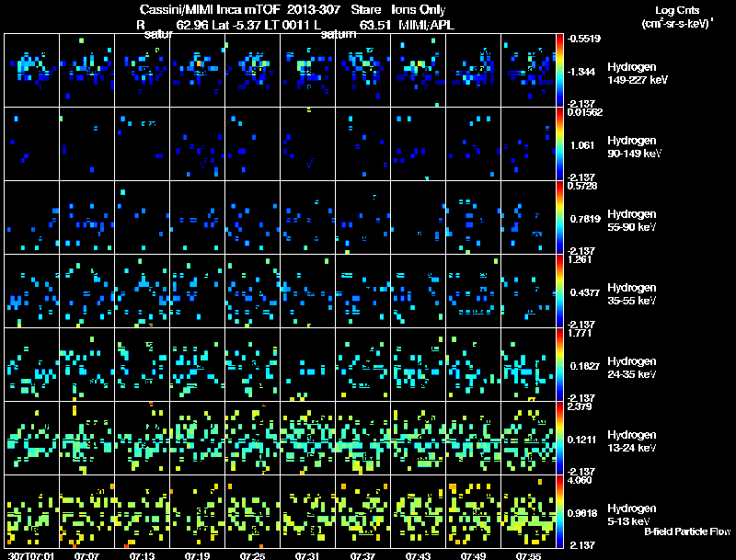Screen dimensions: 736x560
Task: Click the colorbar beside Hydrogen 5-13 keV
Action: 559,511
